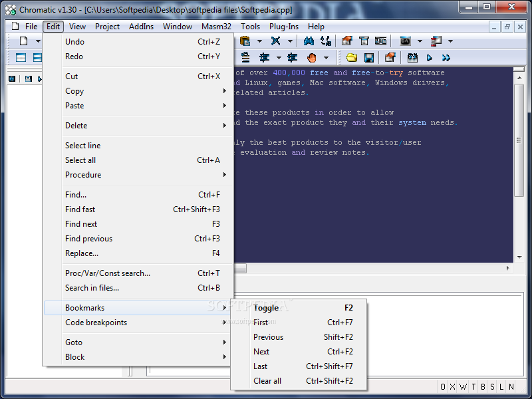Select Last bookmark entry
The image size is (532, 399).
pyautogui.click(x=299, y=366)
